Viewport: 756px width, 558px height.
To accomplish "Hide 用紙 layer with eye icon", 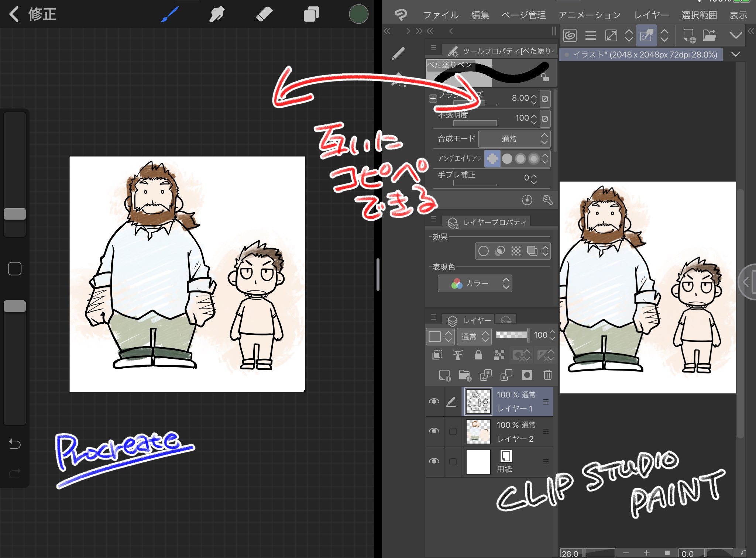I will (434, 461).
